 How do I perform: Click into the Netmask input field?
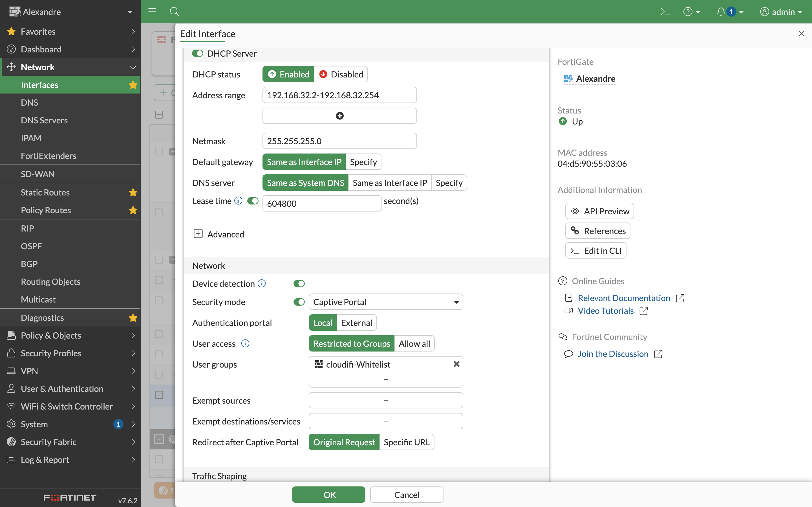[339, 141]
